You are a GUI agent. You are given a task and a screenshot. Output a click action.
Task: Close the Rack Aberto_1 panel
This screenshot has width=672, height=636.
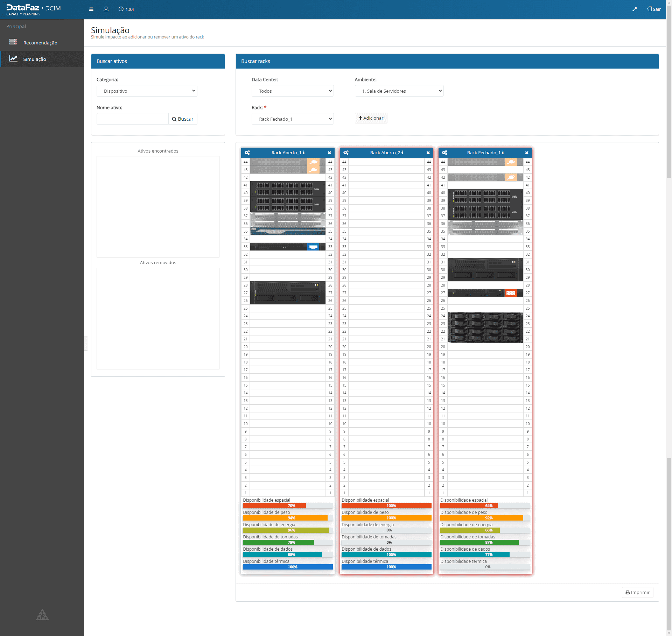pos(329,153)
